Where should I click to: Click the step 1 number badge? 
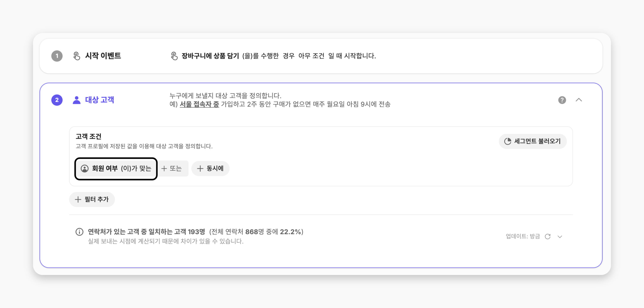[x=57, y=56]
